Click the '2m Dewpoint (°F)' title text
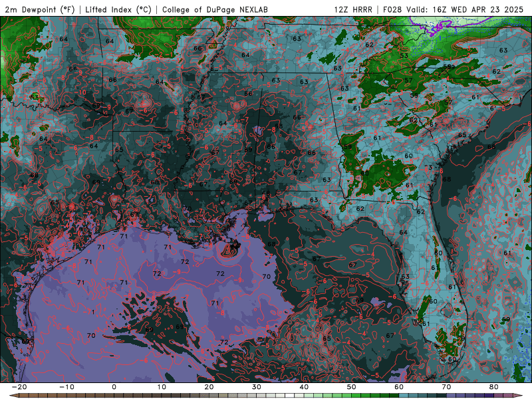Image resolution: width=532 pixels, height=399 pixels. click(40, 9)
